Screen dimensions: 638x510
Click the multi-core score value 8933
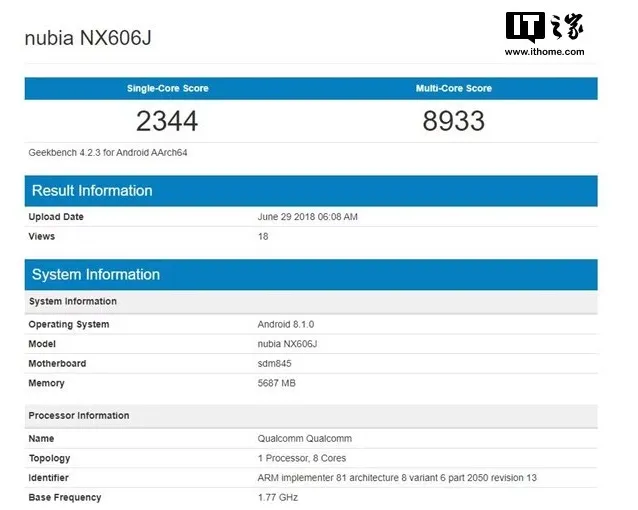tap(453, 122)
